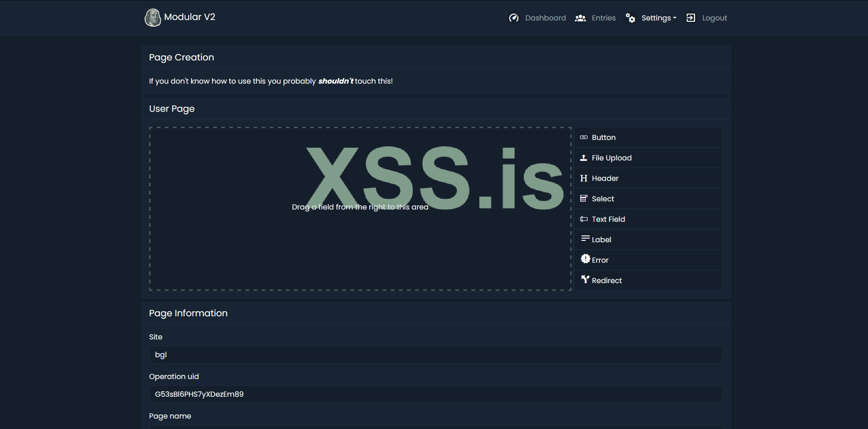Viewport: 868px width, 429px height.
Task: Click the Page name field label
Action: pos(170,416)
